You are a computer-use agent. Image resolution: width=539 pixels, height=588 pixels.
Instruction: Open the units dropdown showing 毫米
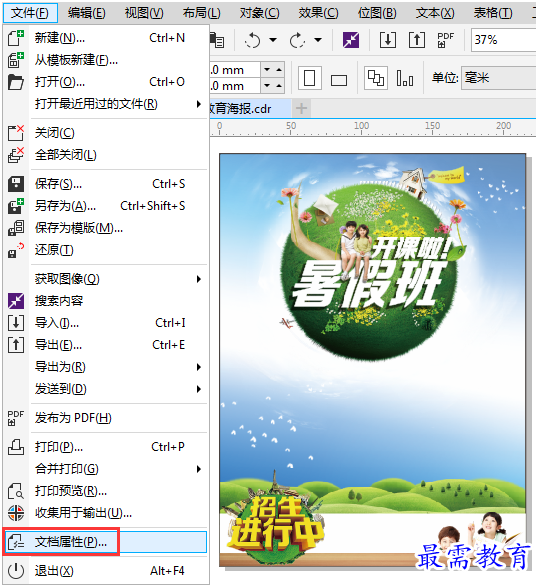(499, 78)
